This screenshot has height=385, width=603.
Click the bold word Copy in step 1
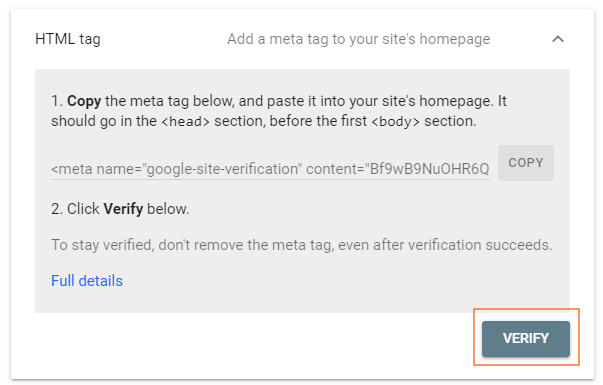(x=84, y=101)
